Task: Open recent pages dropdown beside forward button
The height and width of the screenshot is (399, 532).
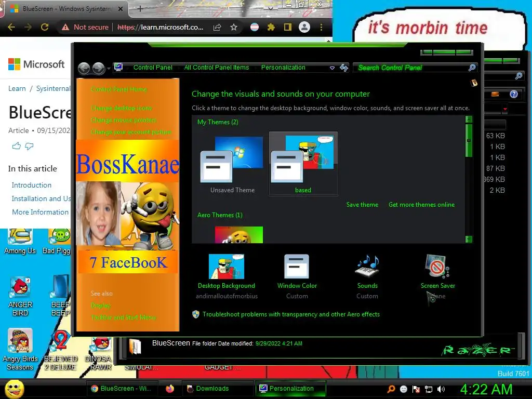Action: (x=109, y=69)
